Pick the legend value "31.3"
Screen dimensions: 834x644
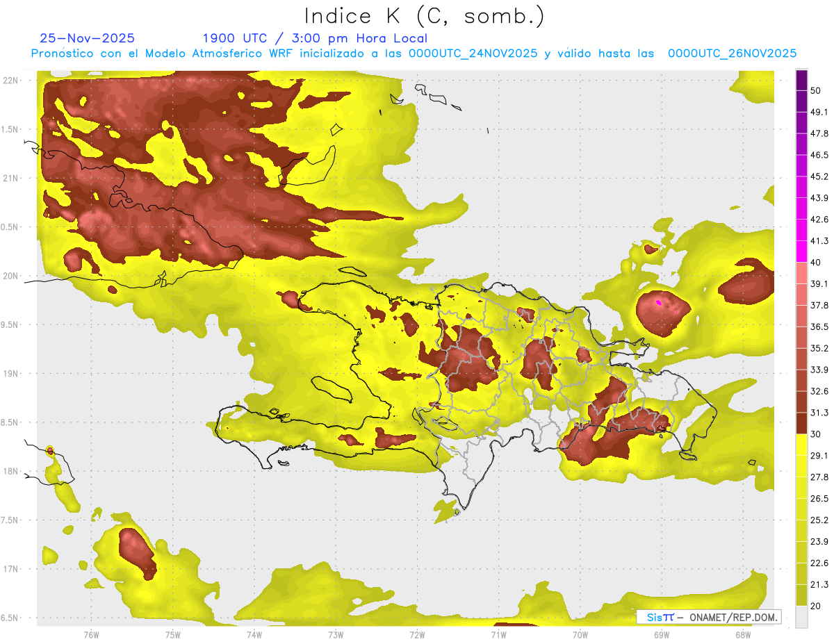point(819,413)
